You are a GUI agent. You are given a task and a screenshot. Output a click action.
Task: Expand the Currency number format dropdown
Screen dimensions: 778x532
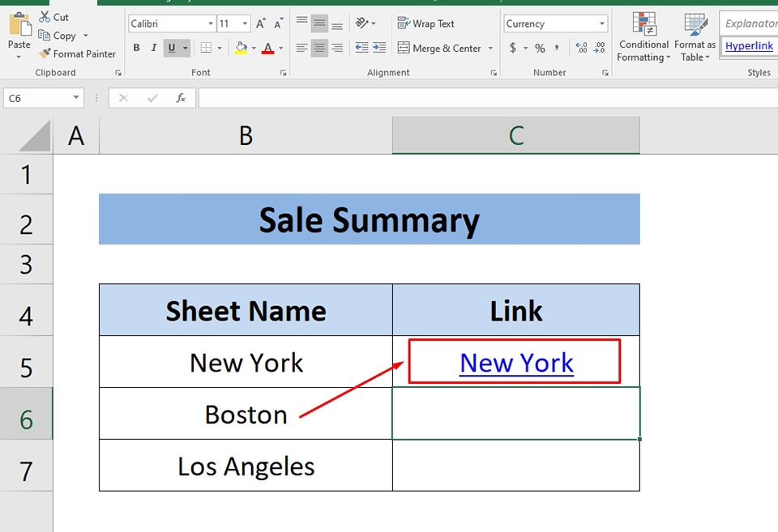coord(601,23)
